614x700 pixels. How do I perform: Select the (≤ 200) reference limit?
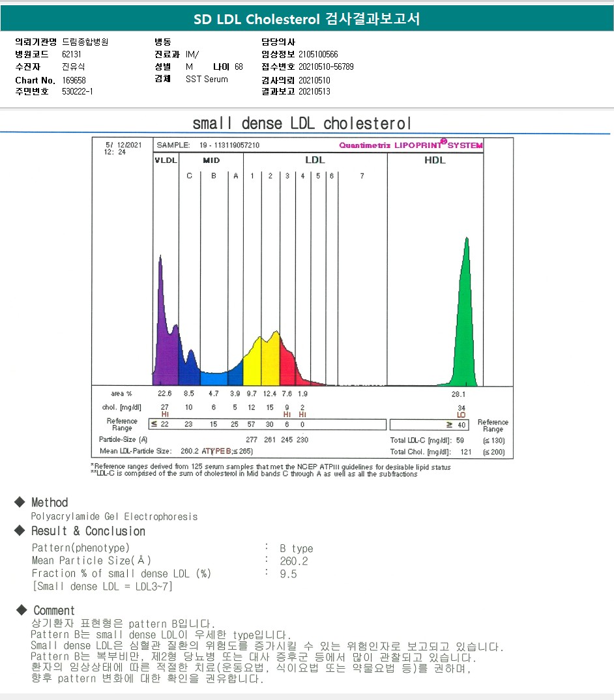click(x=494, y=452)
